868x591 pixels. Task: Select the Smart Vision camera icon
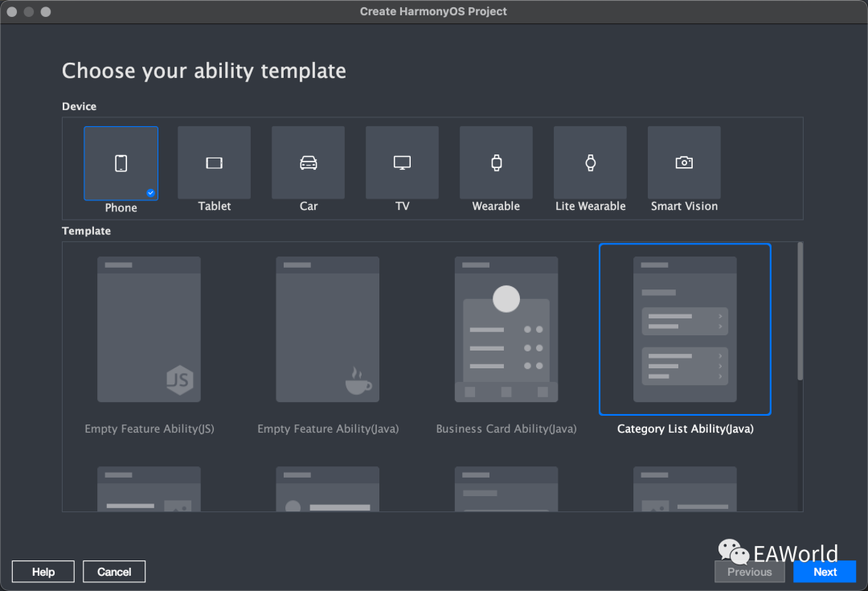684,163
